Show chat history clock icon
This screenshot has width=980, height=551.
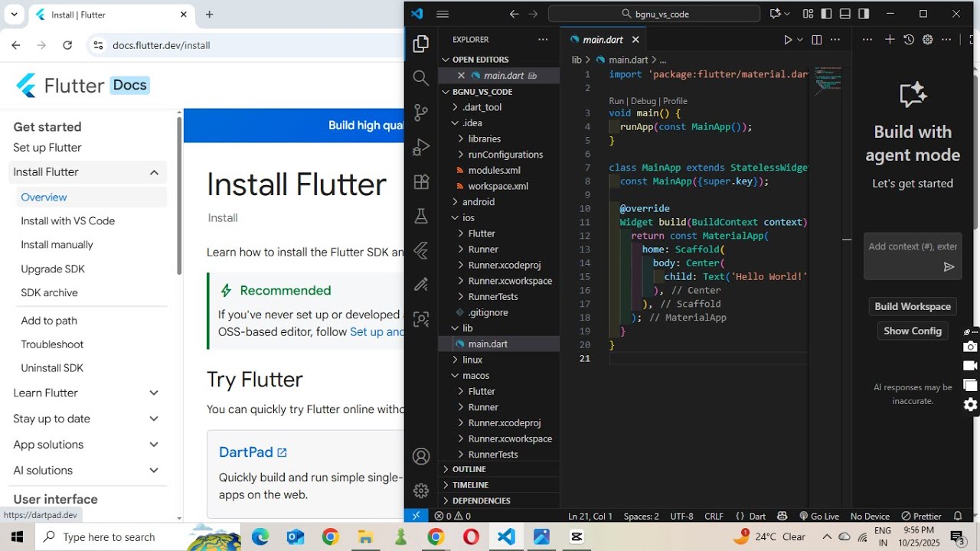click(909, 40)
